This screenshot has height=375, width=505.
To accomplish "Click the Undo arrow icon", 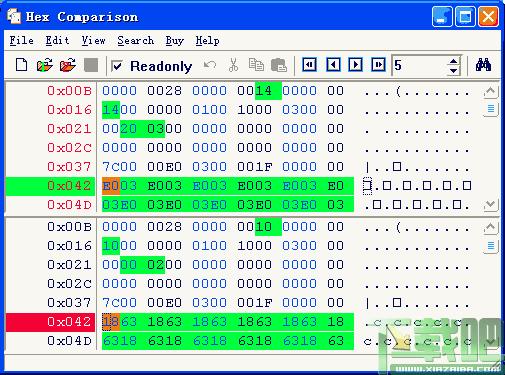I will [x=210, y=65].
